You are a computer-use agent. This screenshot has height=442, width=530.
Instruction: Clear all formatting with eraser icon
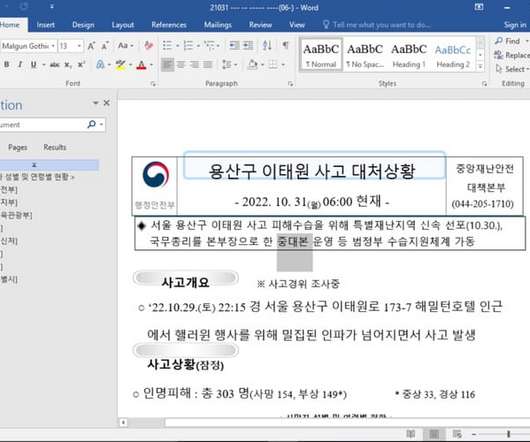pyautogui.click(x=149, y=45)
